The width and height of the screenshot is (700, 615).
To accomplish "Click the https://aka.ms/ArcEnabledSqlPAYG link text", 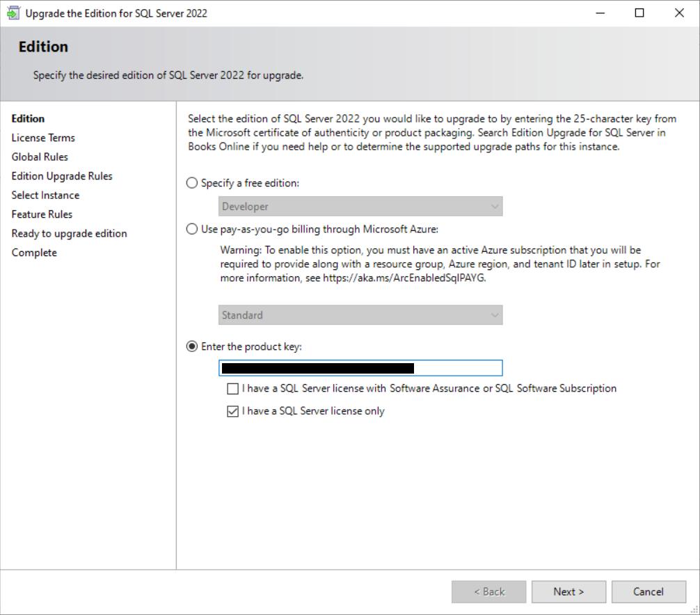I will click(x=404, y=278).
